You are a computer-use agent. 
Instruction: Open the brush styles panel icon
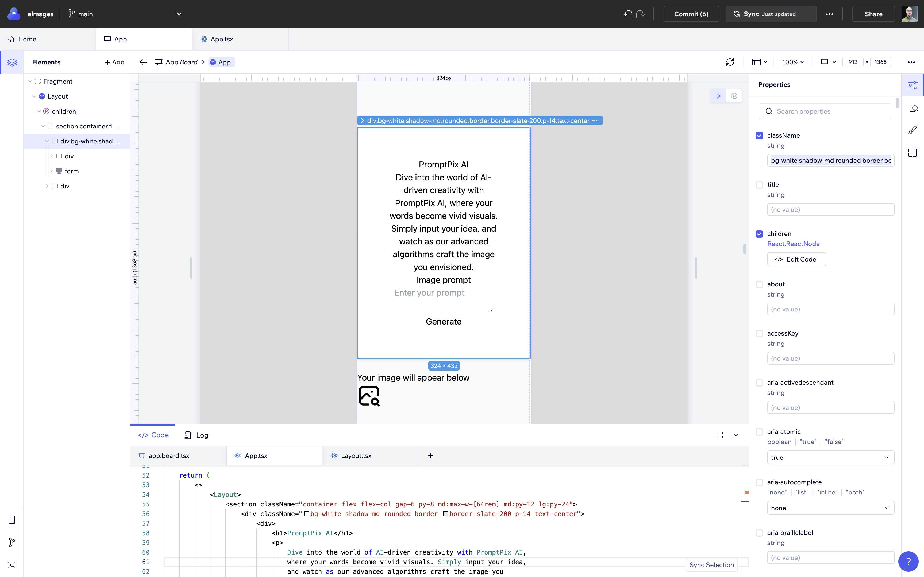click(913, 130)
